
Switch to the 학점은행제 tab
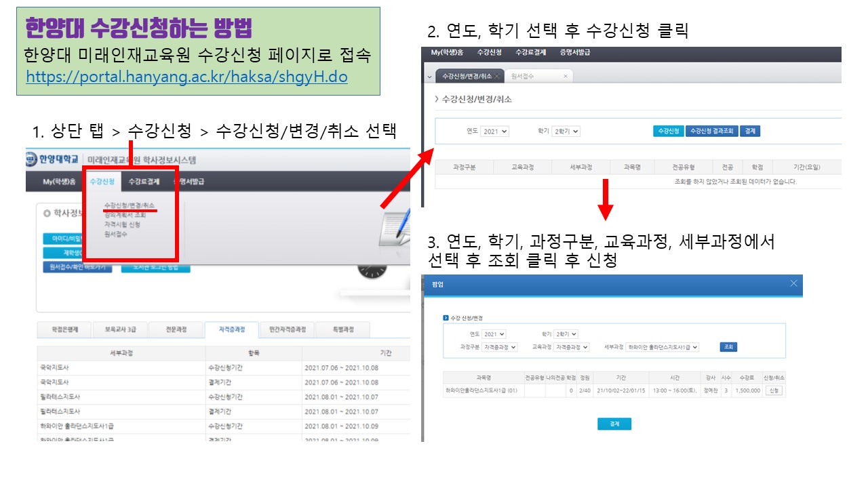click(x=65, y=330)
